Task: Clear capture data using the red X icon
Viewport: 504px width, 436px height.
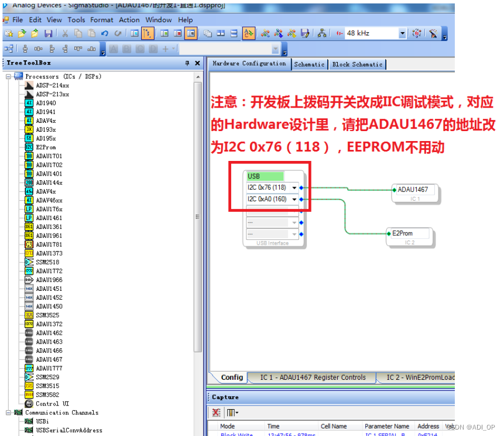Action: point(216,412)
